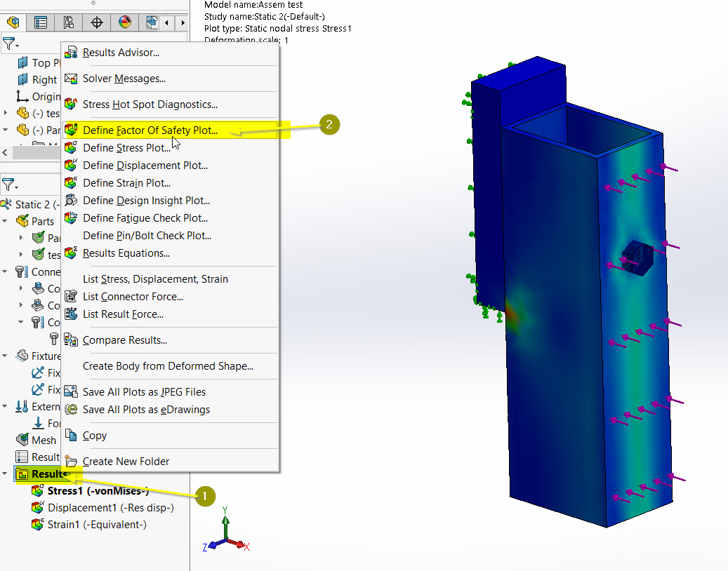Collapse the Parts folder
The width and height of the screenshot is (728, 571).
pos(5,221)
